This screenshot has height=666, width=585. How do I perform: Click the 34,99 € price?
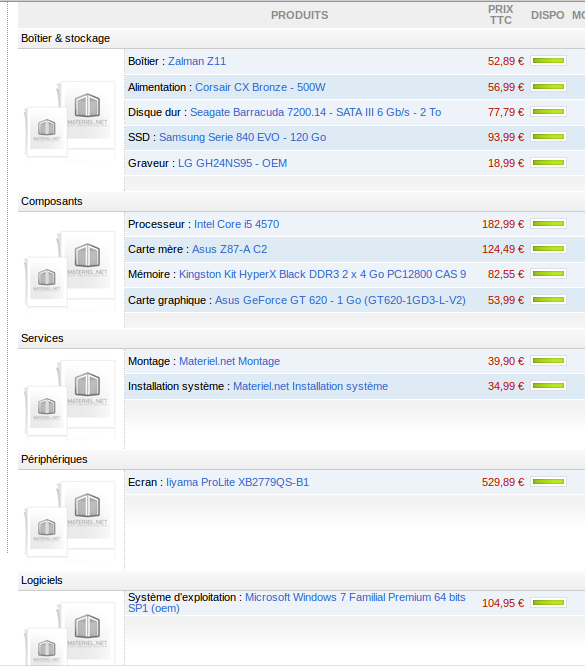506,387
